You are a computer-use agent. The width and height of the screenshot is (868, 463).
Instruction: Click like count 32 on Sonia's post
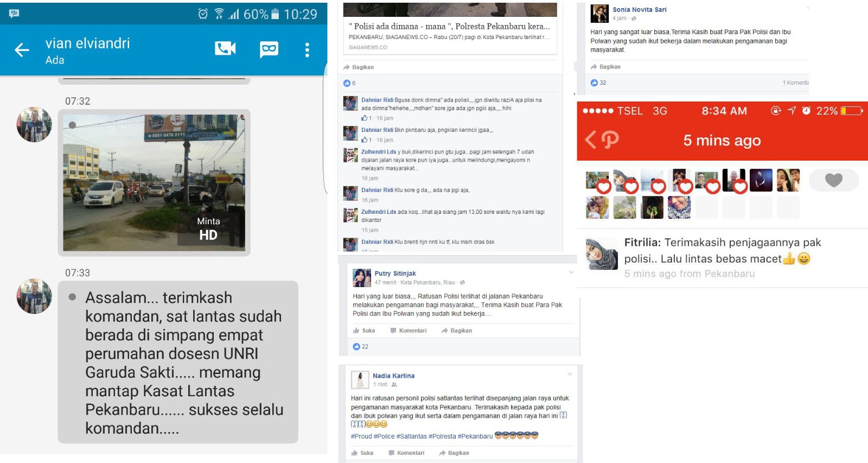click(599, 83)
